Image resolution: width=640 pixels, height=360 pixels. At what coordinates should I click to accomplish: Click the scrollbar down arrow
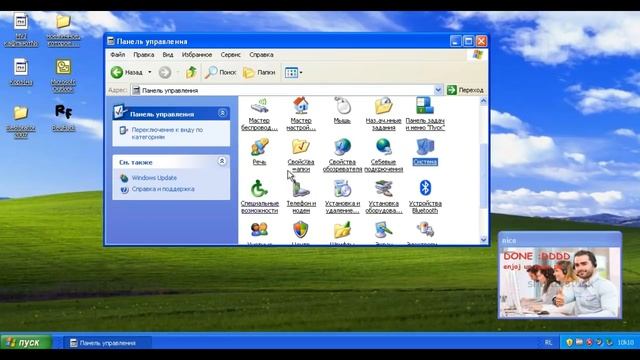[484, 240]
